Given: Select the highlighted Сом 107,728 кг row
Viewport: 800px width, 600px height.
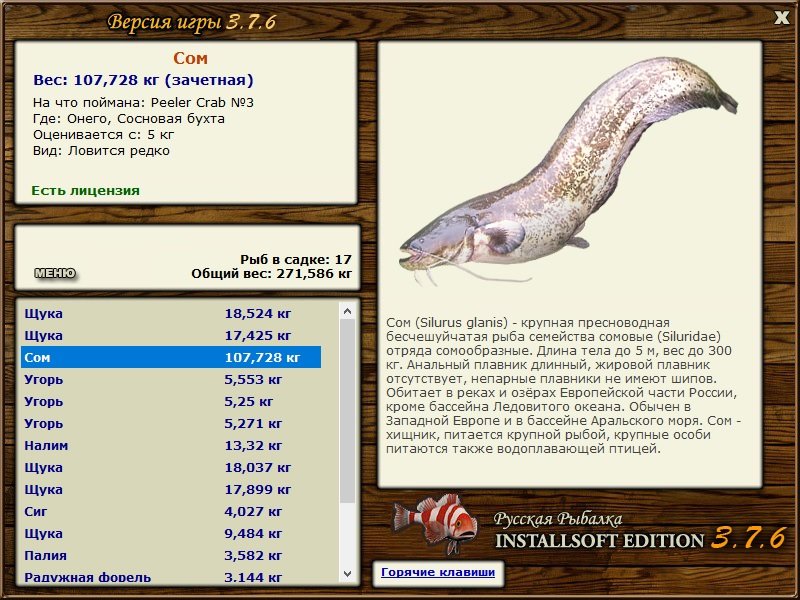Looking at the screenshot, I should click(171, 357).
